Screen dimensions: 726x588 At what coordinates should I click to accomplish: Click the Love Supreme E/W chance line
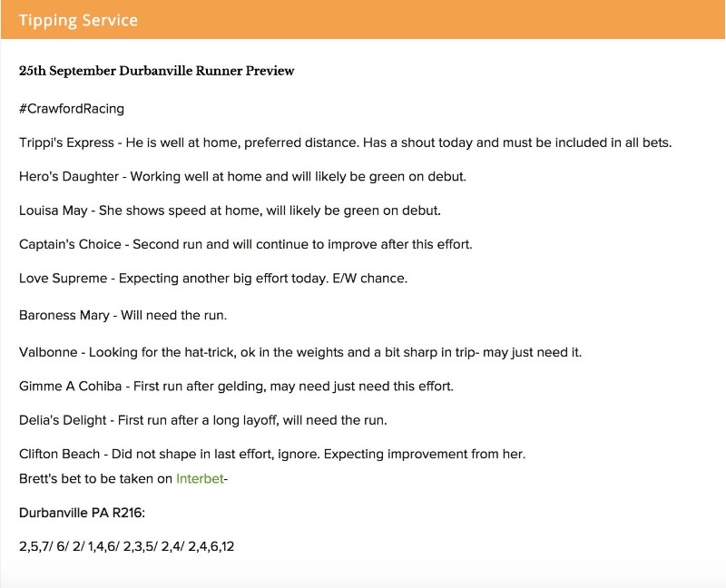pos(213,279)
